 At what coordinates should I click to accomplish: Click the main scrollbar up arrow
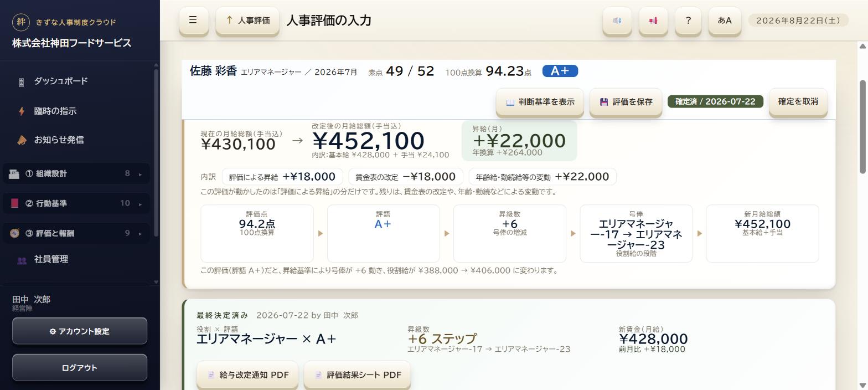(x=862, y=46)
